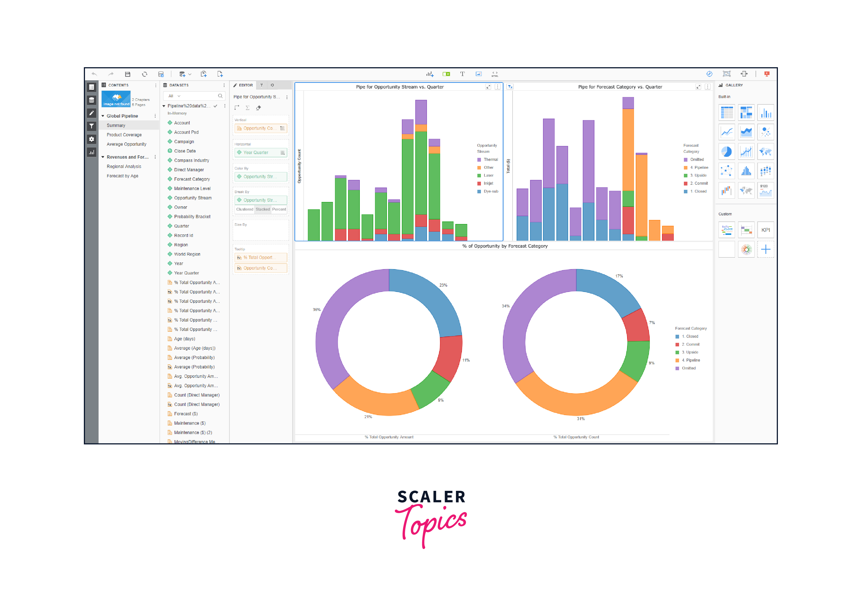Switch stacking mode to Percent
Image resolution: width=862 pixels, height=616 pixels.
pos(279,209)
